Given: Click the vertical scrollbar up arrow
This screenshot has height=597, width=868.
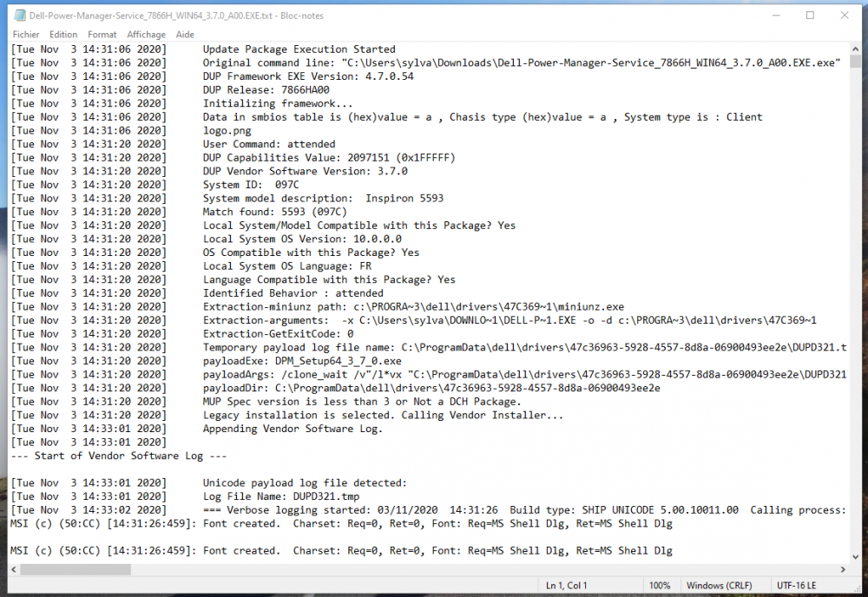Looking at the screenshot, I should (x=855, y=49).
